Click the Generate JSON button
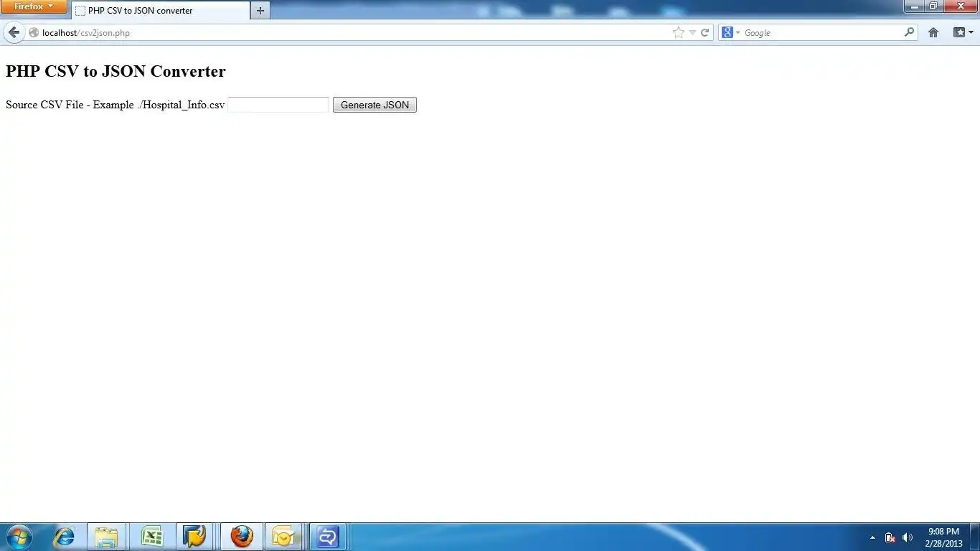The width and height of the screenshot is (980, 551). coord(374,105)
